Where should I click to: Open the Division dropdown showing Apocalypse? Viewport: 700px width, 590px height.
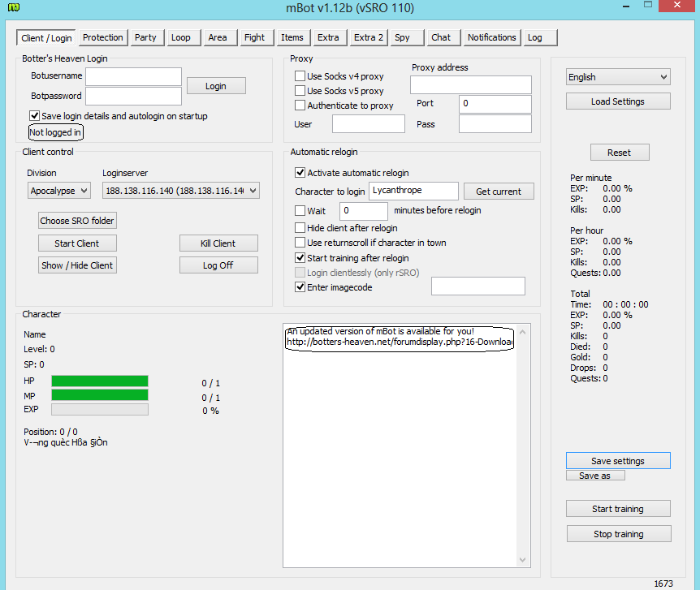click(x=59, y=191)
